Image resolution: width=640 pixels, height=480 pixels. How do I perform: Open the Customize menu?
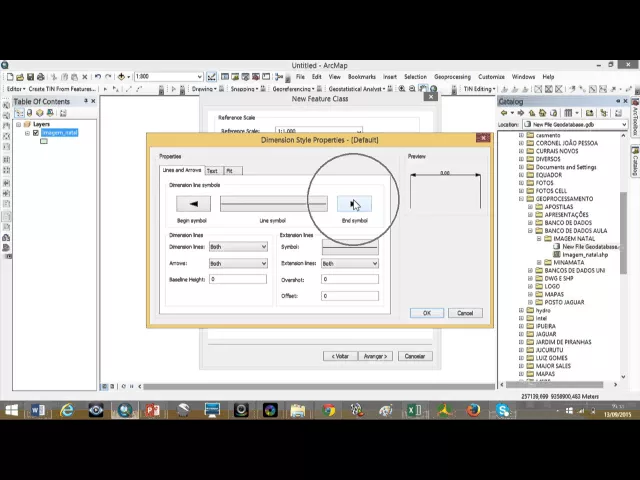tap(491, 77)
